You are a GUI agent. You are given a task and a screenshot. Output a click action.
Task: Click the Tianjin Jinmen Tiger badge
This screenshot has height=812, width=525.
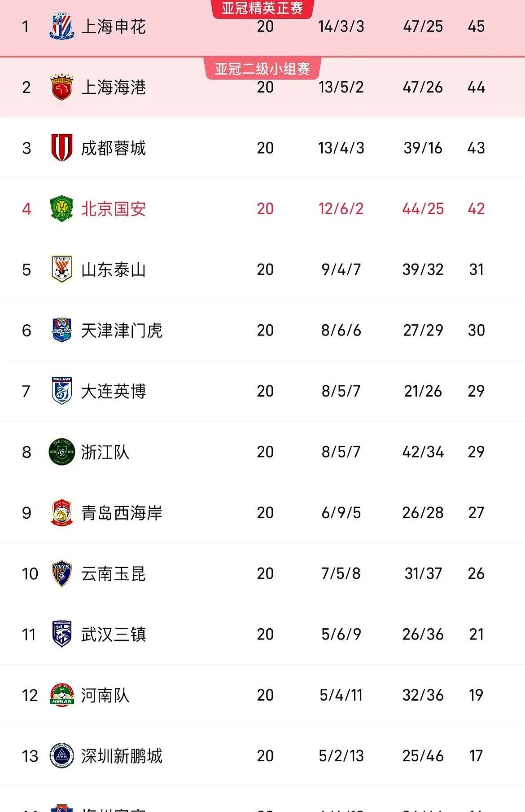point(61,330)
